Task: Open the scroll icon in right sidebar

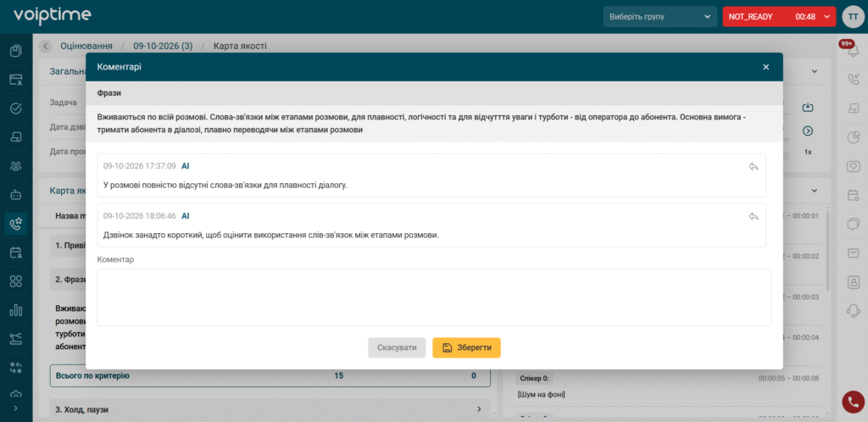Action: pos(853,109)
